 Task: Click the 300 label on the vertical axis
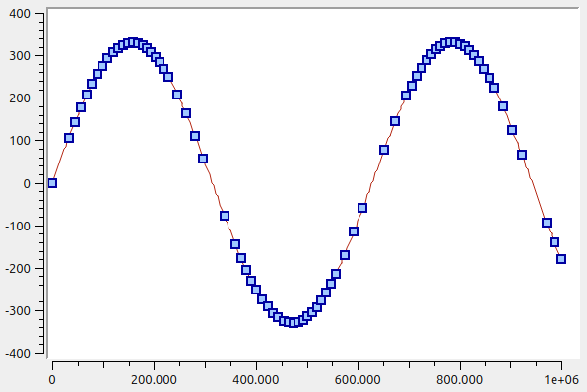click(x=19, y=56)
